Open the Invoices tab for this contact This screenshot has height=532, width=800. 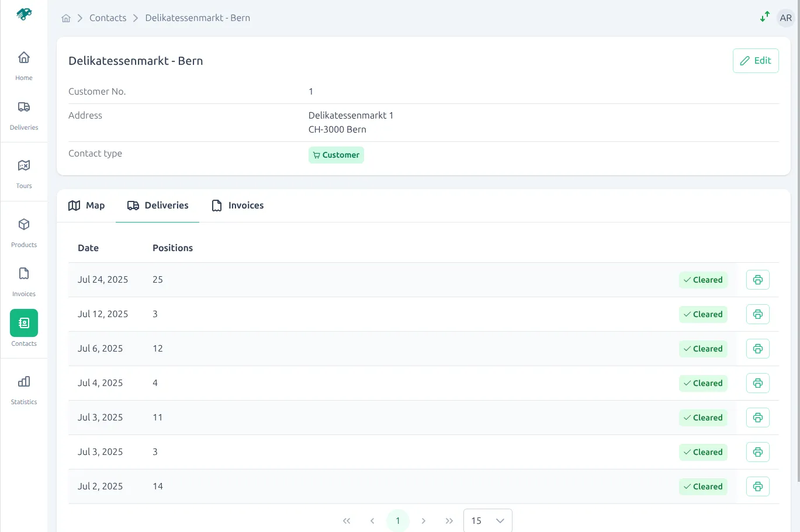pos(237,206)
